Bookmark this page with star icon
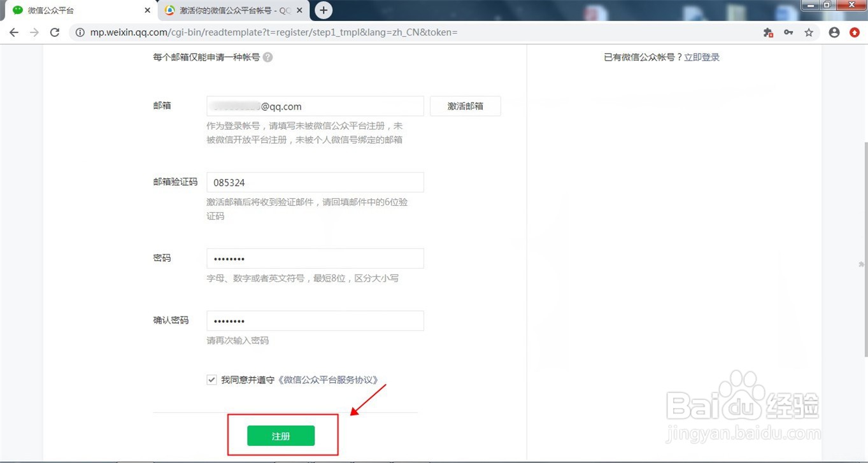This screenshot has width=868, height=463. pyautogui.click(x=809, y=32)
